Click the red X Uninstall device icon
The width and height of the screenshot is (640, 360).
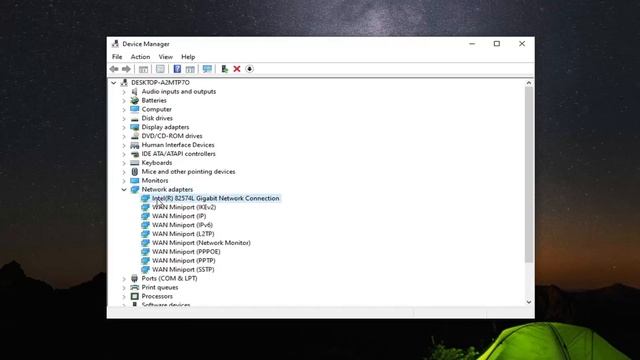(237, 69)
